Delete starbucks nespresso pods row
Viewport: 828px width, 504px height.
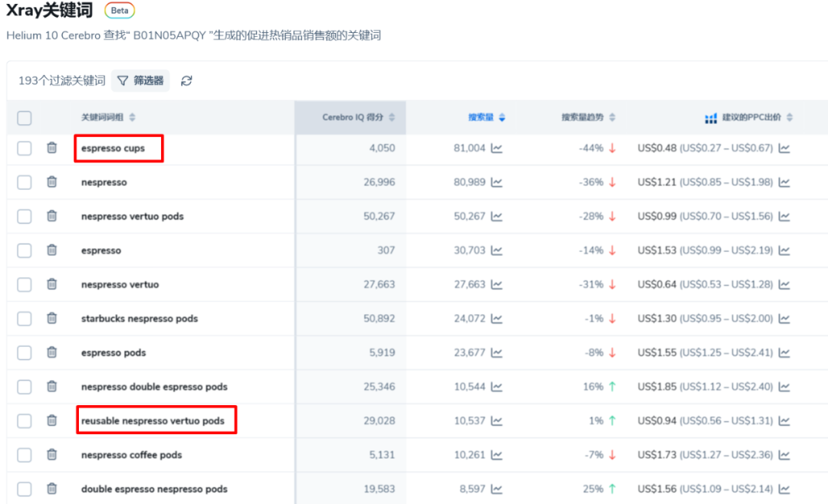(x=52, y=318)
